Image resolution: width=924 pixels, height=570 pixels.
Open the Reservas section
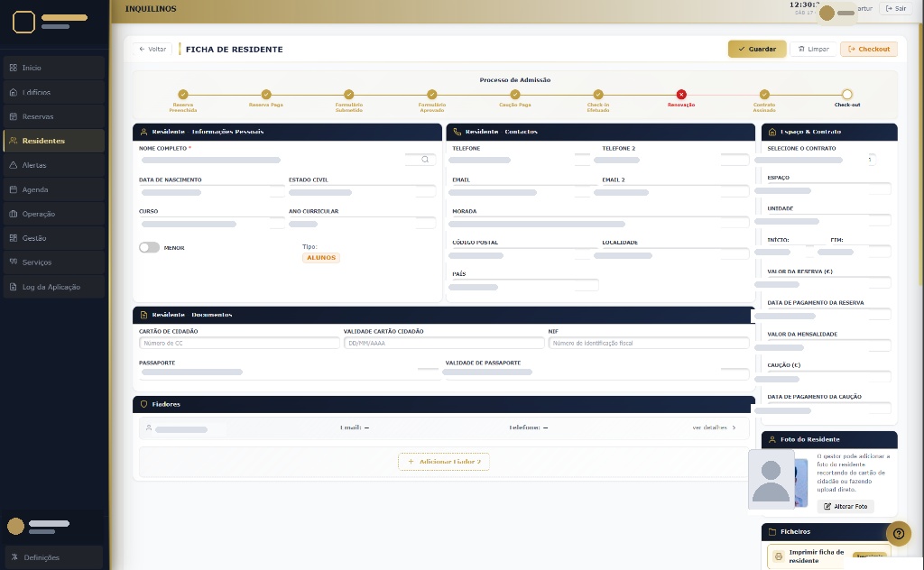click(53, 116)
